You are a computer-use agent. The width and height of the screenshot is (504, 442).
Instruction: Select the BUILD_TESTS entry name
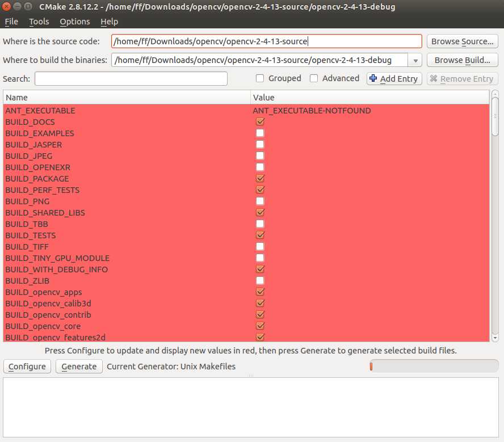pos(31,236)
